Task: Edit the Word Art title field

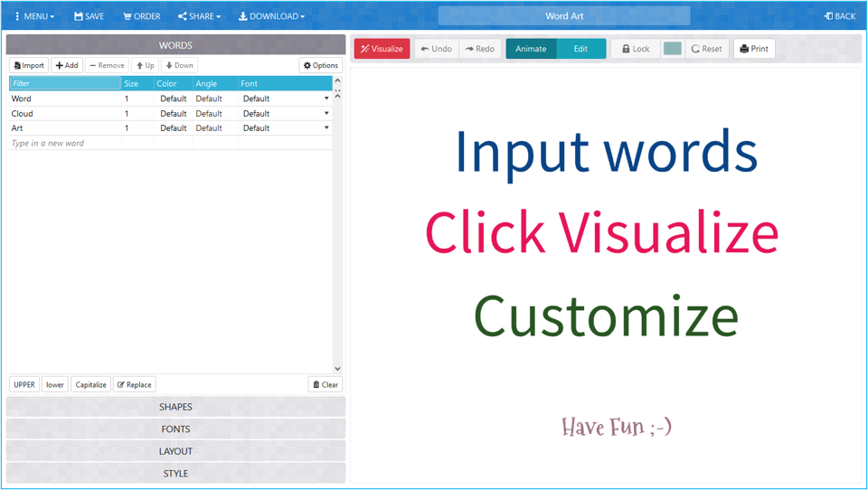Action: point(564,16)
